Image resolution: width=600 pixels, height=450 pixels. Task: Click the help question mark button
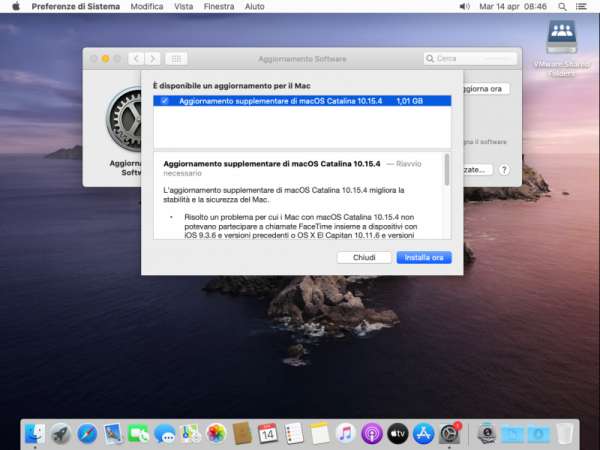(x=504, y=170)
